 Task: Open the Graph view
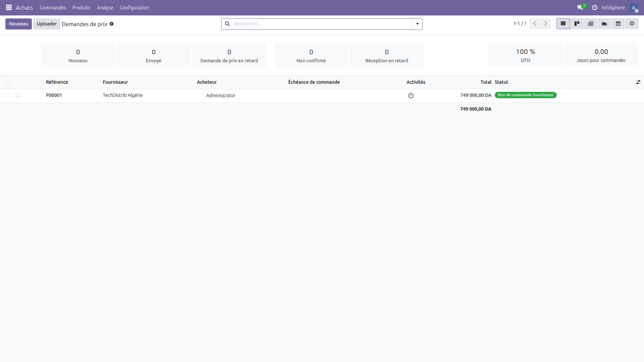point(604,23)
